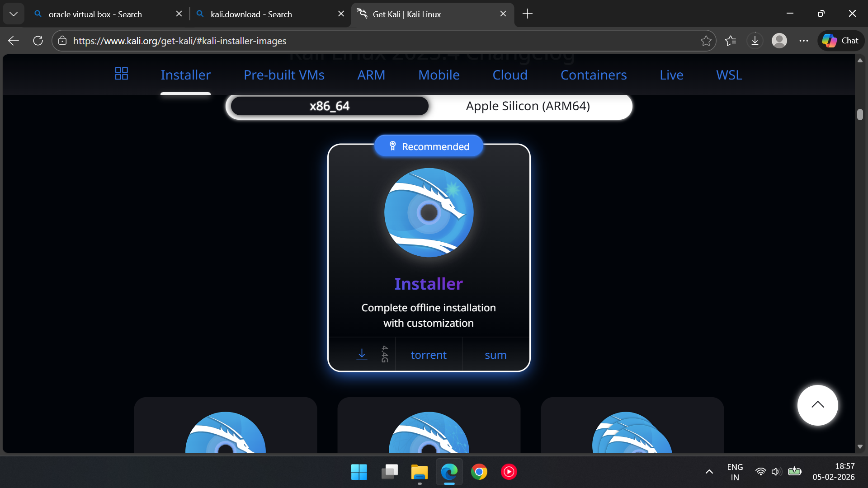Open the grid overview icon in Kali nav
Screen dimensions: 868x488
pos(121,74)
